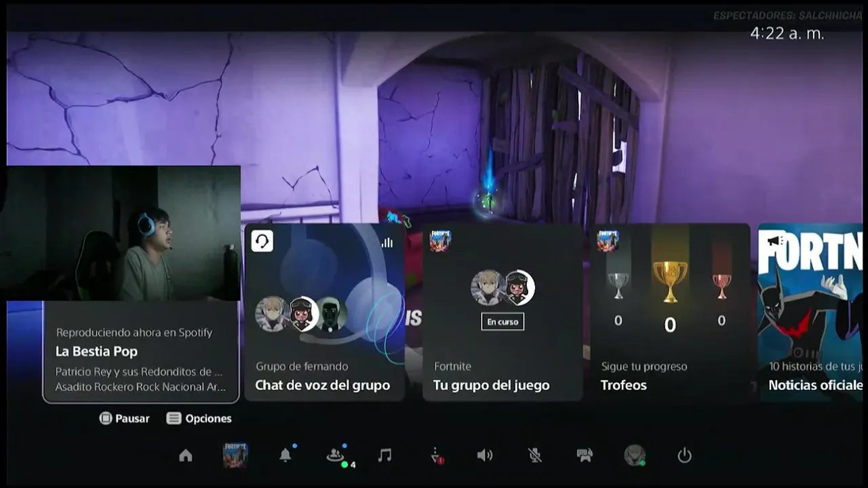Select the Power icon
The image size is (868, 488).
point(684,455)
